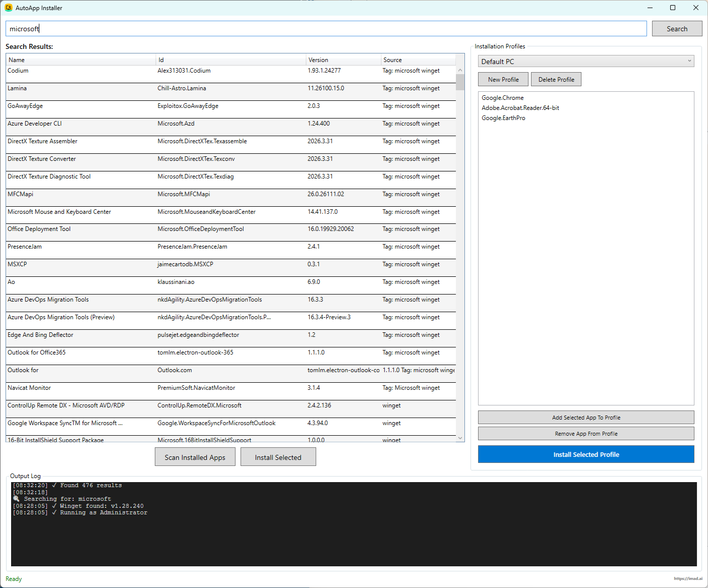Select the PresenceJam row
Image resolution: width=708 pixels, height=588 pixels.
(231, 250)
